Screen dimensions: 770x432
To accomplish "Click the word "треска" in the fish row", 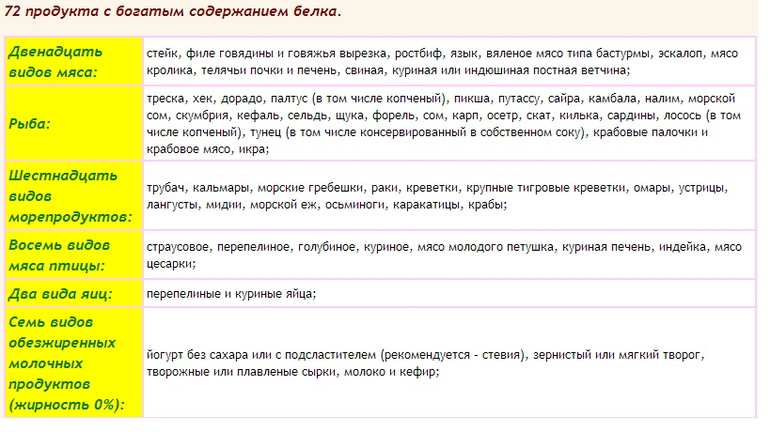I will pos(165,100).
